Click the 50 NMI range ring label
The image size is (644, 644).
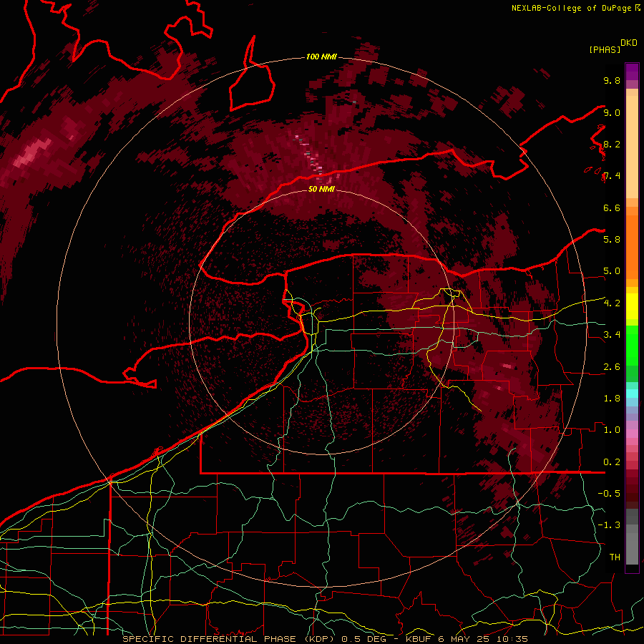tap(321, 189)
